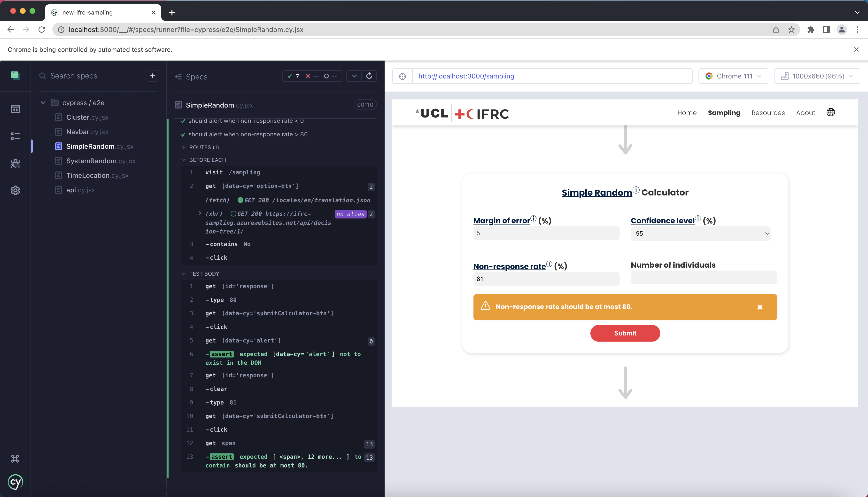
Task: Open Navbar.cy.jsx spec
Action: point(87,132)
